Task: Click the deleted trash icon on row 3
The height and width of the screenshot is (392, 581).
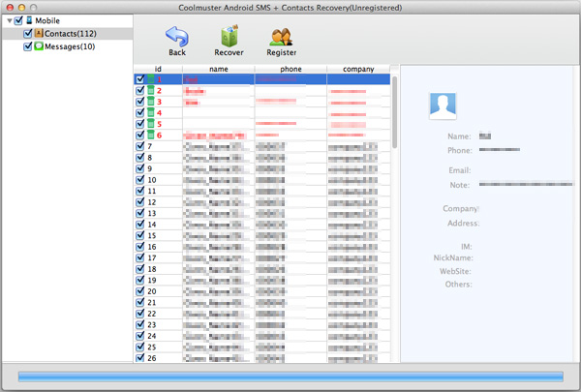Action: 151,102
